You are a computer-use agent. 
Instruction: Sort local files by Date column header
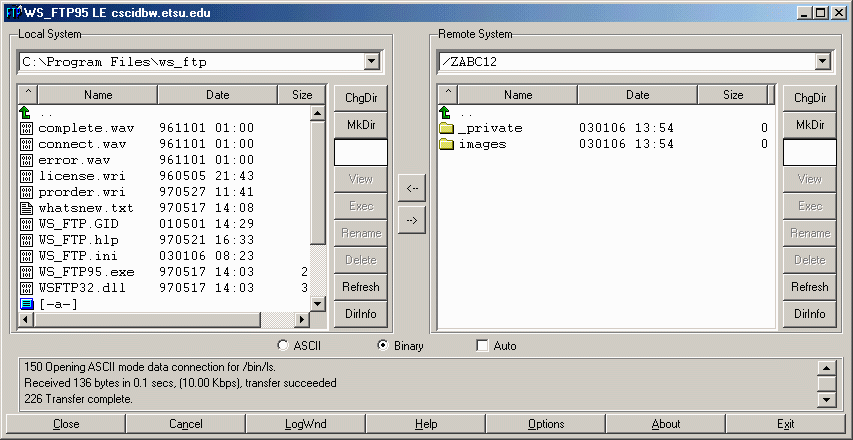(x=217, y=95)
